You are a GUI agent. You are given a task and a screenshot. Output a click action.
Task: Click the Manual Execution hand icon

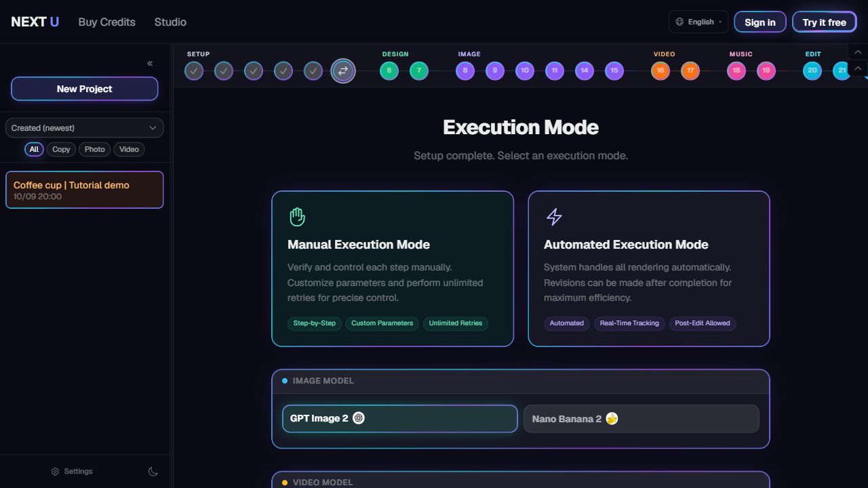[x=297, y=217]
